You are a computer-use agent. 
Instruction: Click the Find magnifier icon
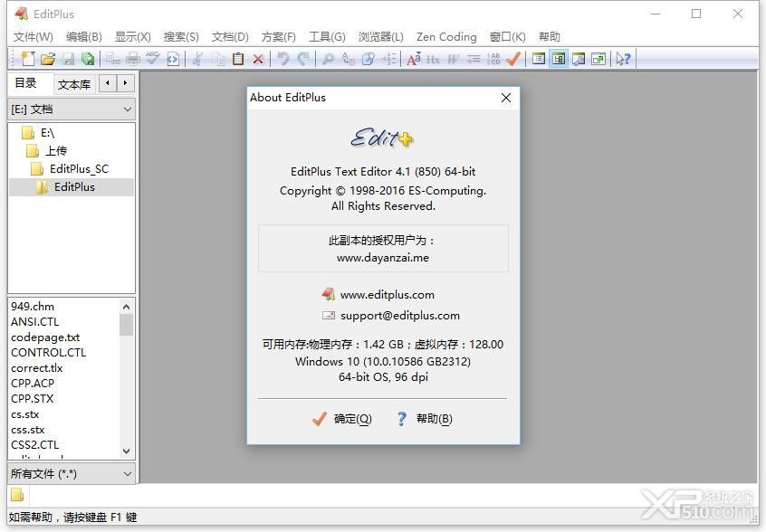point(329,59)
